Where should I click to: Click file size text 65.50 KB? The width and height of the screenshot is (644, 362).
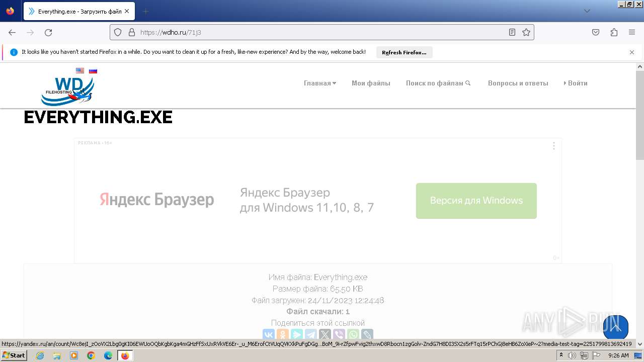(x=347, y=289)
